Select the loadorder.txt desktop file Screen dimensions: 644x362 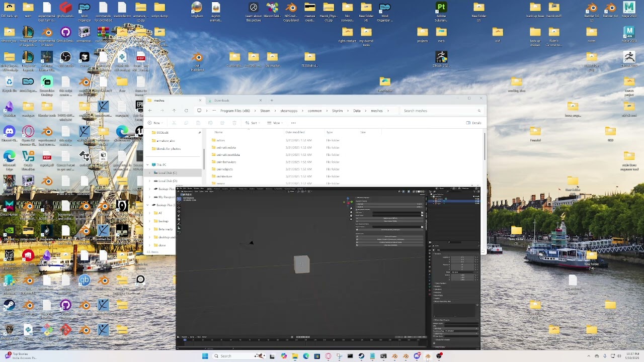[122, 10]
